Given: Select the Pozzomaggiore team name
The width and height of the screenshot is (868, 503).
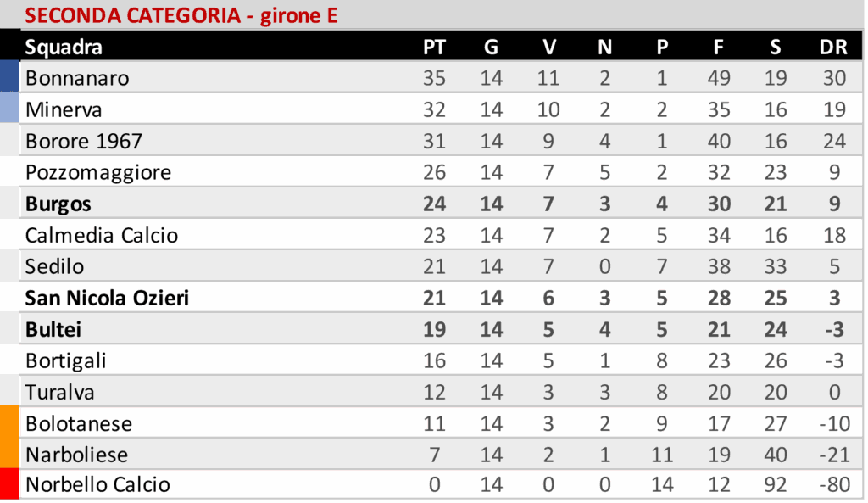Looking at the screenshot, I should point(98,173).
